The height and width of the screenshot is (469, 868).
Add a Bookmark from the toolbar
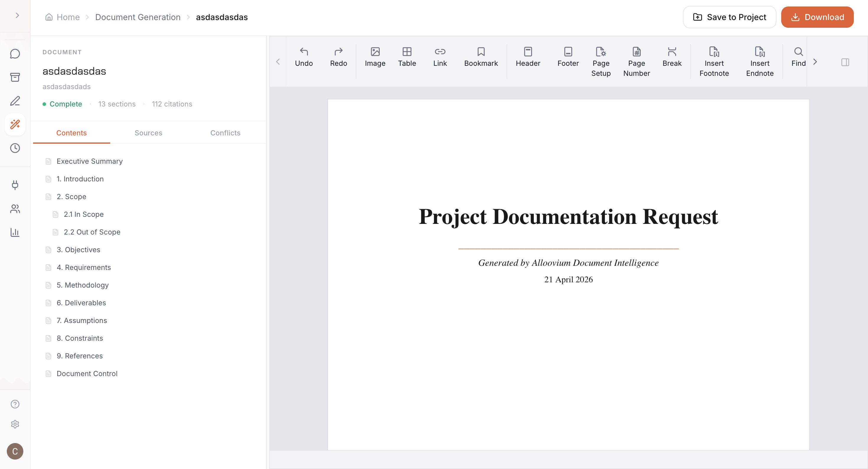[481, 57]
